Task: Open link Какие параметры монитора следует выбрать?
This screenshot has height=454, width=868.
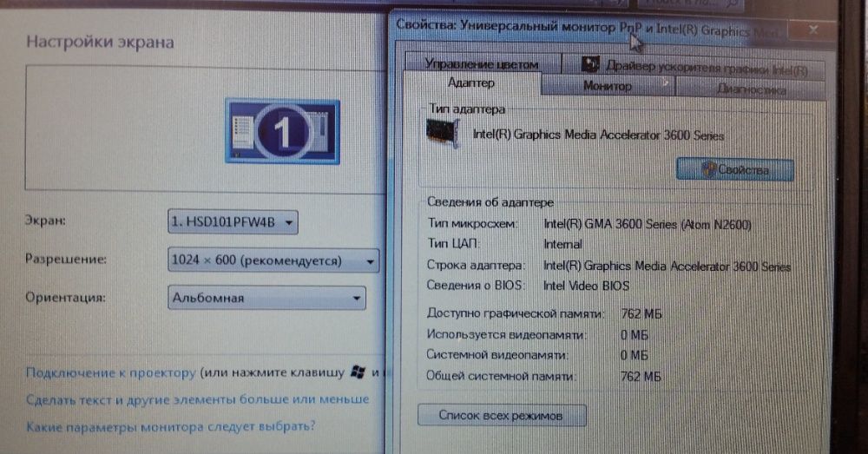Action: (170, 427)
